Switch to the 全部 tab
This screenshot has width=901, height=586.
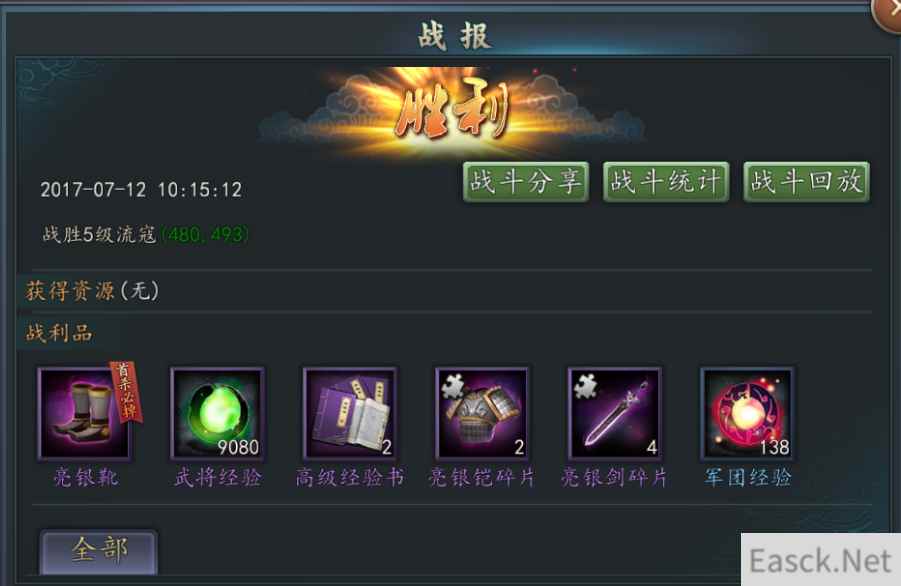[x=99, y=552]
